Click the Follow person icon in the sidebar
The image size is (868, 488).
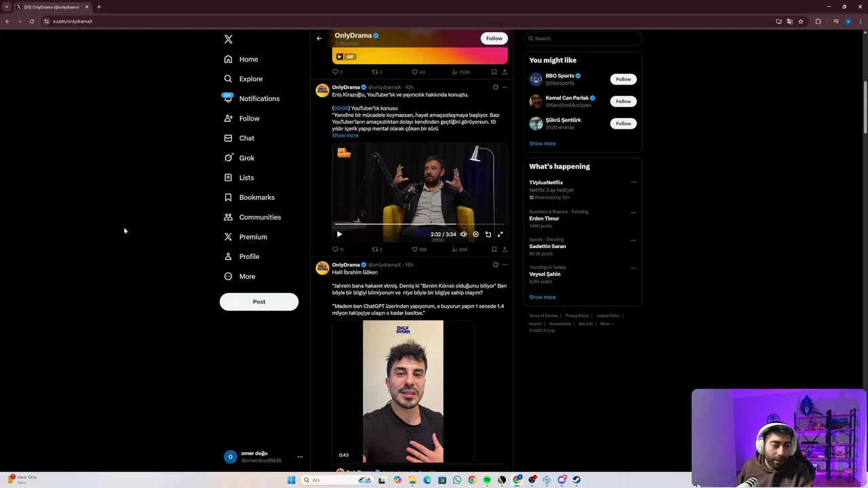[x=228, y=119]
